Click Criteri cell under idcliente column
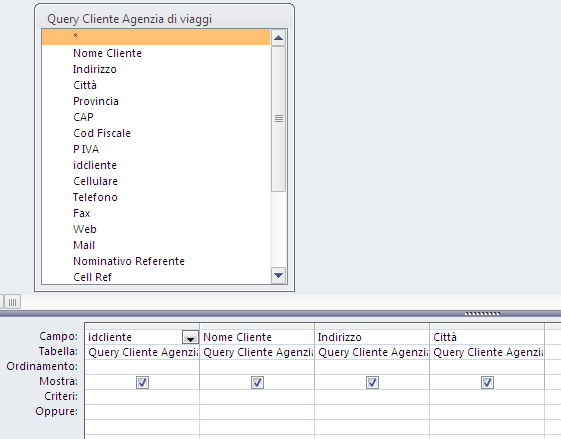 [142, 397]
